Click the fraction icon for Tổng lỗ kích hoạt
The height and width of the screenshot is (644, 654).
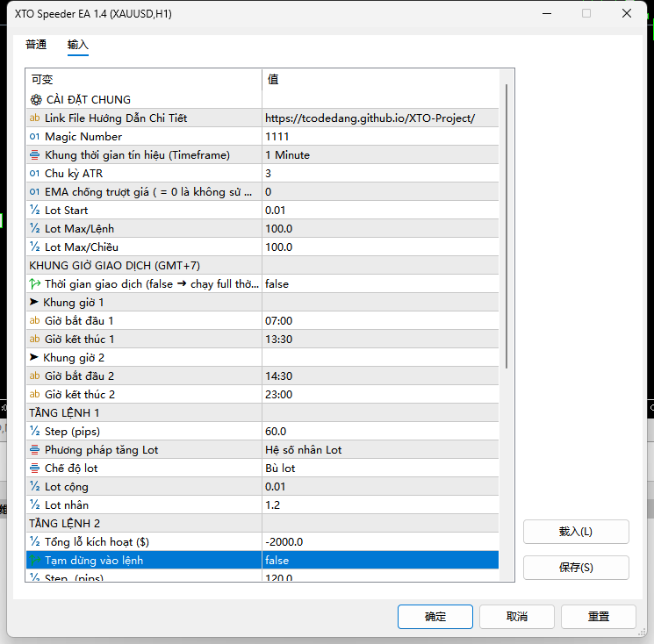pos(34,541)
